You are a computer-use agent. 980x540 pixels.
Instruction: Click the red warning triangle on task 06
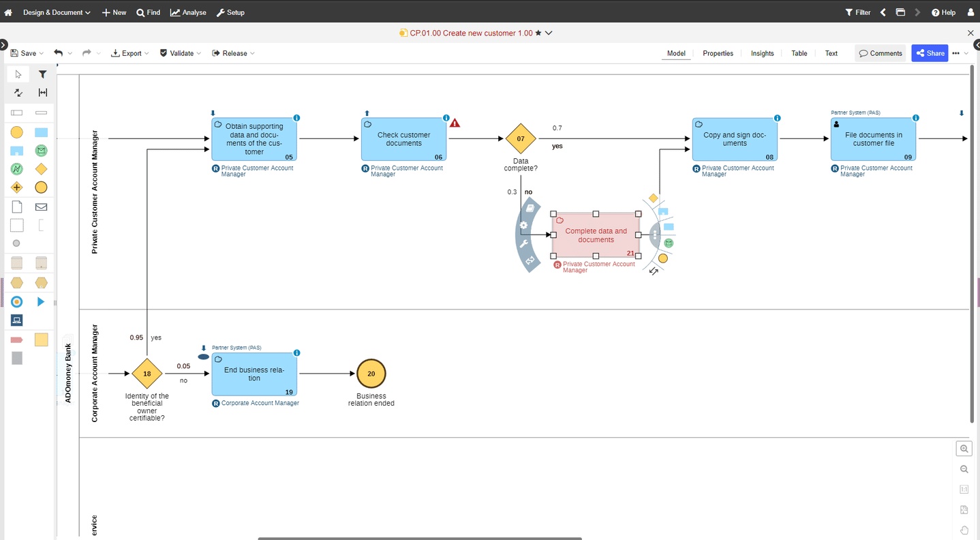pyautogui.click(x=455, y=123)
